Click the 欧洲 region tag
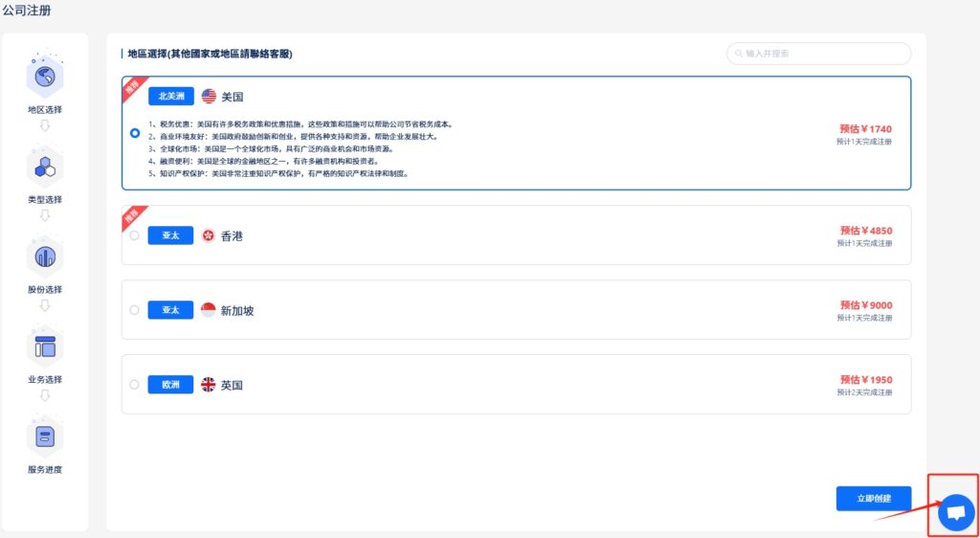 (x=170, y=384)
